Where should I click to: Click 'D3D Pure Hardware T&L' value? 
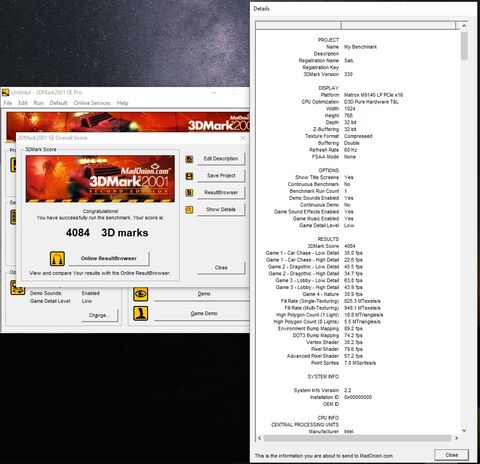point(371,102)
